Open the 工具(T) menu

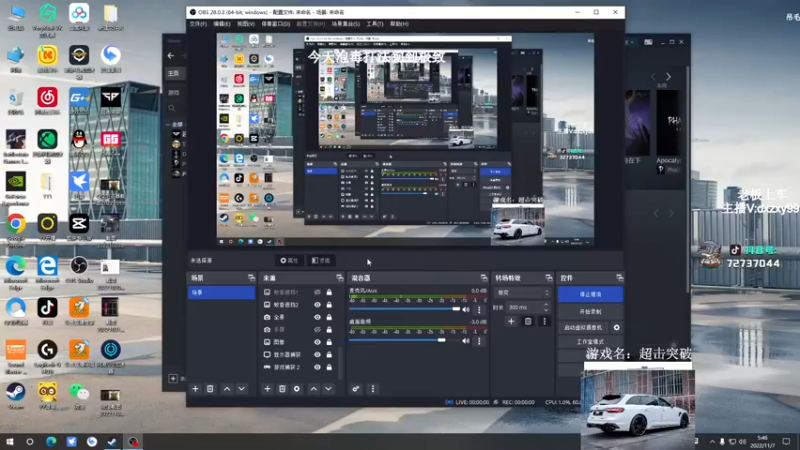pyautogui.click(x=374, y=24)
